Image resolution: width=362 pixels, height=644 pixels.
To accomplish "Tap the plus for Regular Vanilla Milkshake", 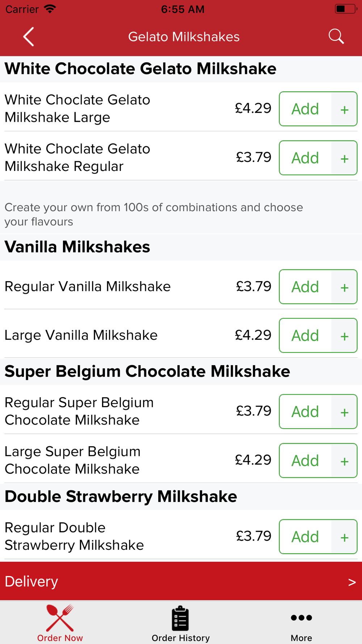I will click(x=344, y=287).
